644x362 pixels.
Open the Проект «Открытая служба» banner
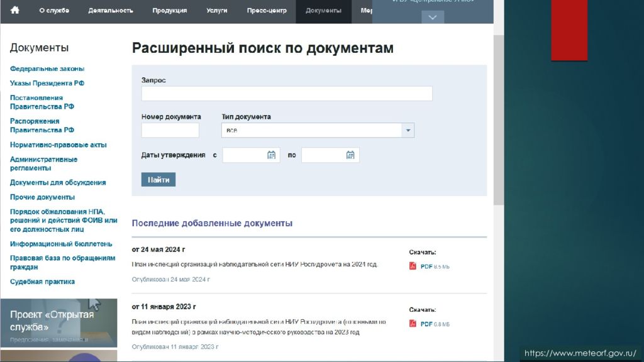click(x=58, y=323)
